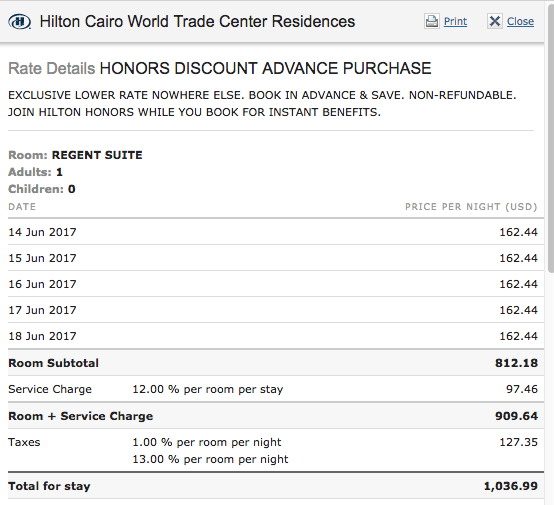Screen dimensions: 554x505
Task: Click the Close link
Action: click(x=520, y=21)
